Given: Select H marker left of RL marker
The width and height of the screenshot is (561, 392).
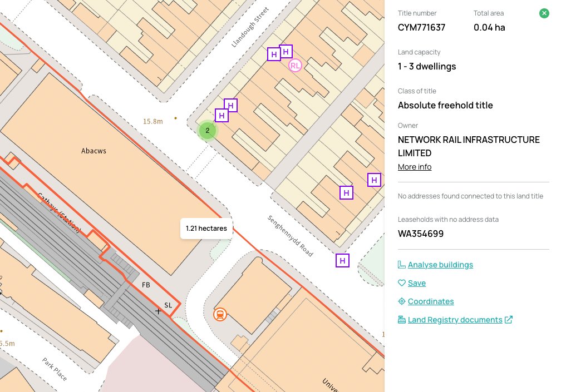Looking at the screenshot, I should coord(274,54).
